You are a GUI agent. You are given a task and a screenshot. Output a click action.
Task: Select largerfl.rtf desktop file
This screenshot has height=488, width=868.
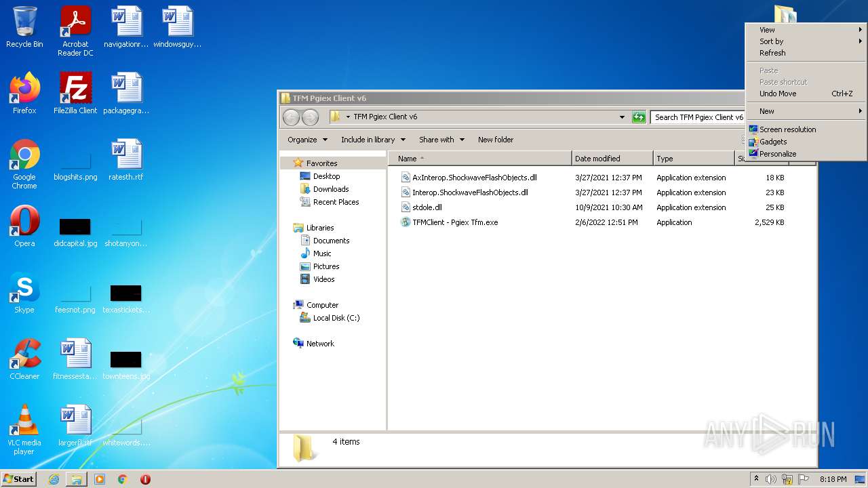tap(75, 426)
